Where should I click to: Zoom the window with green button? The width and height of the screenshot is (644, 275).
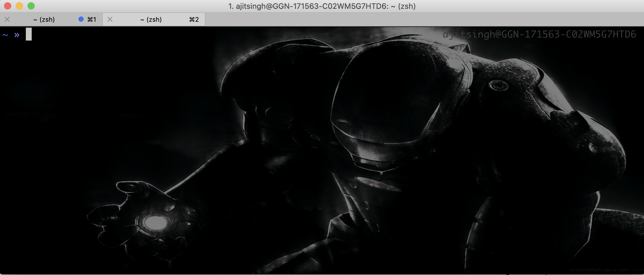click(x=31, y=6)
